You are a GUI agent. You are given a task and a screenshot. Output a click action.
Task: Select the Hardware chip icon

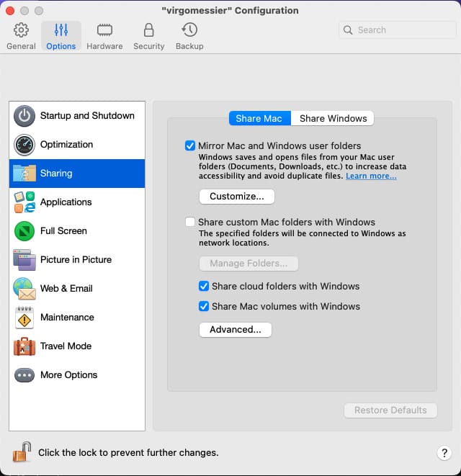(104, 31)
